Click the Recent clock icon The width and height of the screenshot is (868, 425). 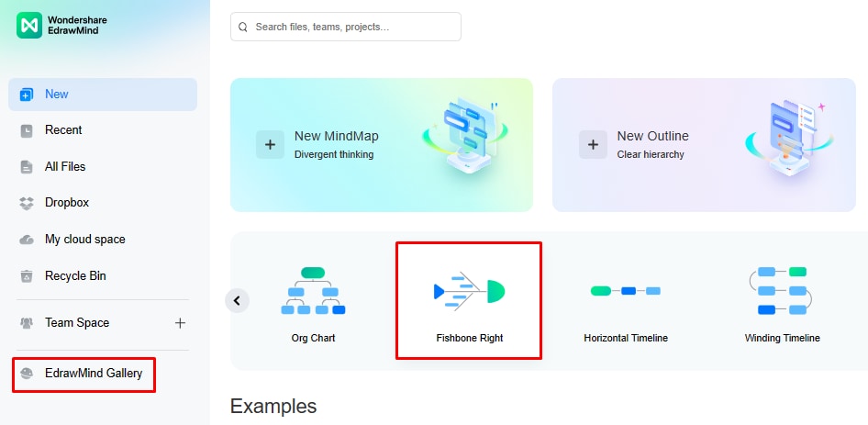pos(27,130)
